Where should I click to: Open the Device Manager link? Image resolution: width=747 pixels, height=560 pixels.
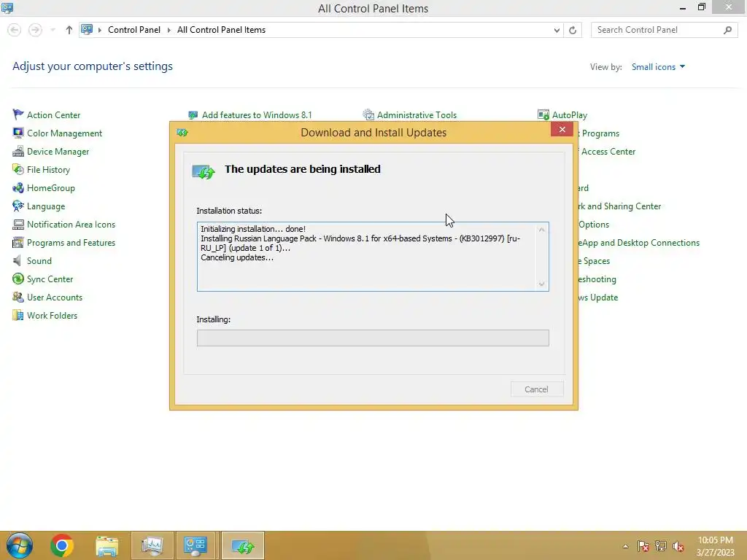[x=58, y=152]
